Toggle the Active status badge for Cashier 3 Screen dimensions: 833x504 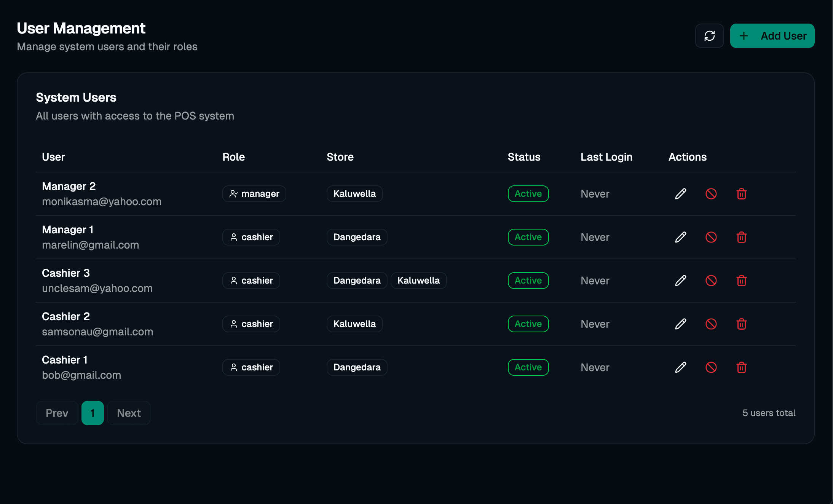click(x=528, y=281)
